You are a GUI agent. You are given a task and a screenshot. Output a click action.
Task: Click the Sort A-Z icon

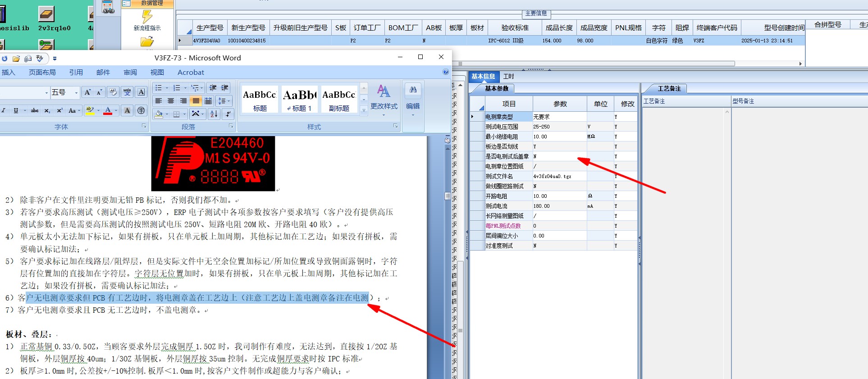click(x=214, y=114)
